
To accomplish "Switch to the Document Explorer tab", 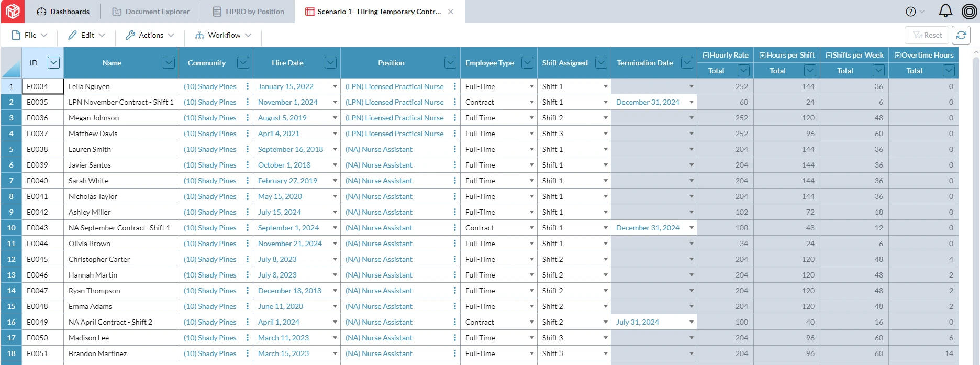I will [x=151, y=12].
